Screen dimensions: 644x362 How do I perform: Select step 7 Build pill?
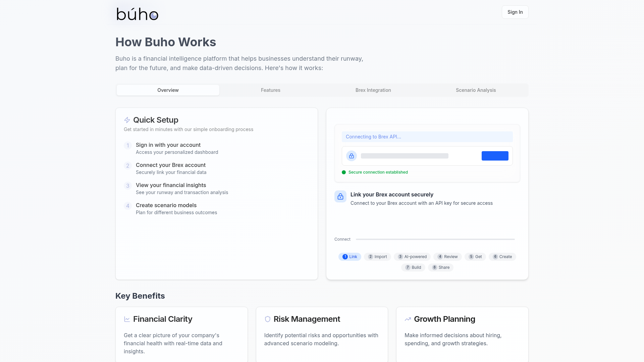413,267
